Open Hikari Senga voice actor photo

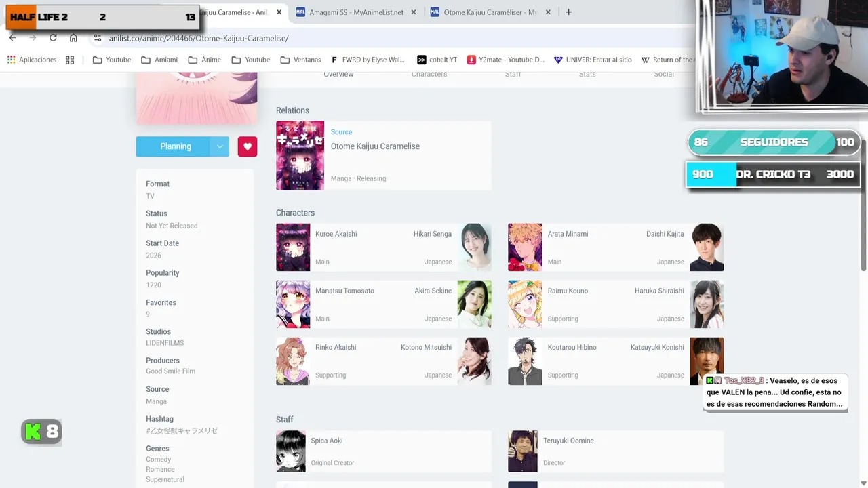(x=475, y=247)
